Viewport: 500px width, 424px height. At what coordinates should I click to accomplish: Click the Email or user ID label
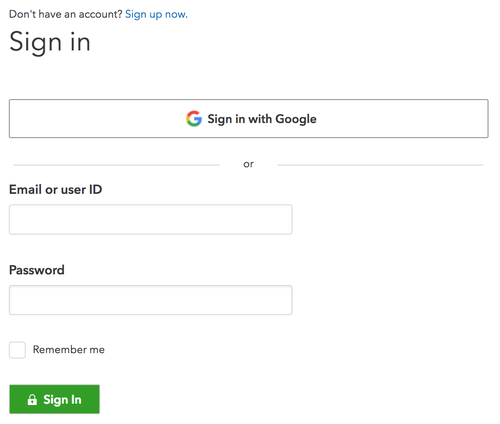pyautogui.click(x=56, y=189)
